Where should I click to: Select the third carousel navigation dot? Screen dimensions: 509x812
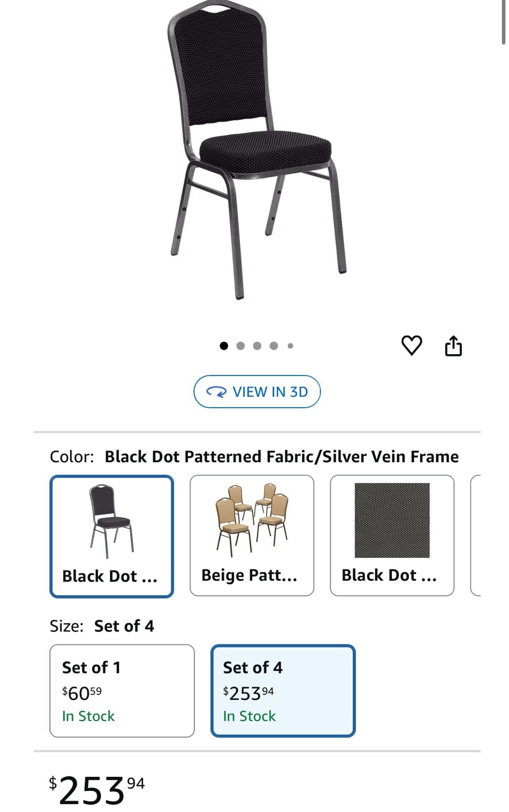click(258, 346)
